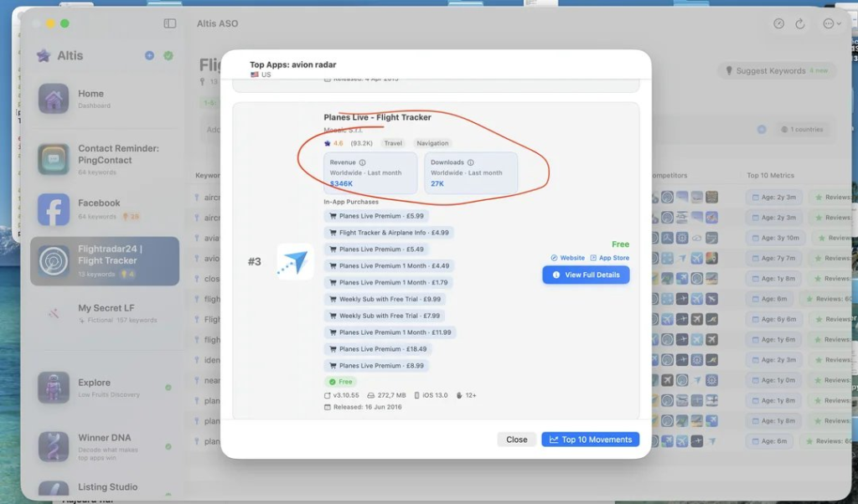This screenshot has height=504, width=858.
Task: Click the Explore robot icon
Action: (54, 388)
